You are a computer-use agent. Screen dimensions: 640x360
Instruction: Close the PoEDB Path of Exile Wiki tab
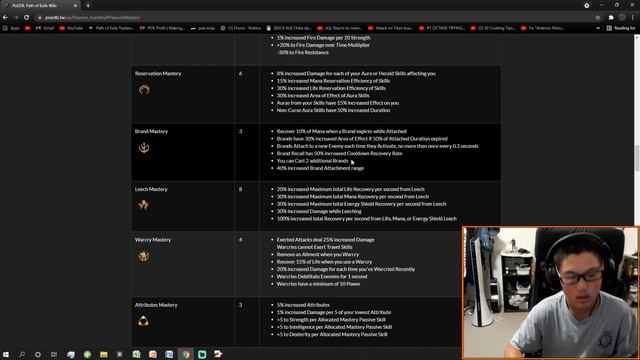75,6
